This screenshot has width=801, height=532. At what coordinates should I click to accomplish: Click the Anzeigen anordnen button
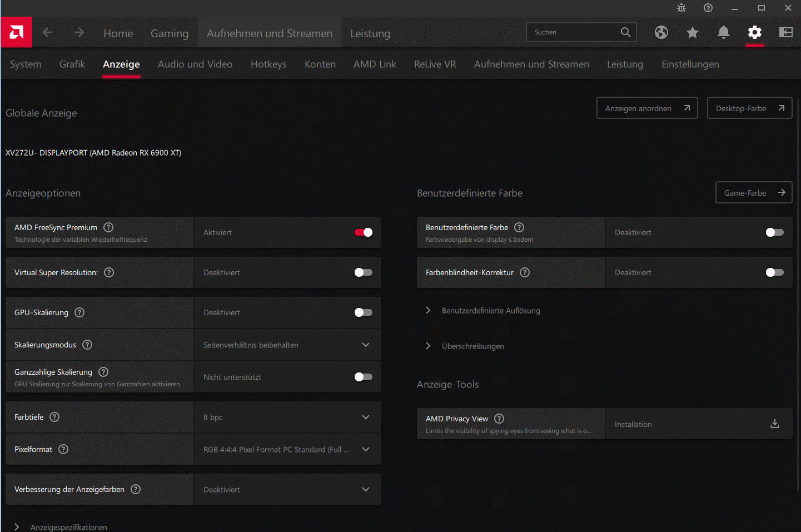[x=647, y=108]
